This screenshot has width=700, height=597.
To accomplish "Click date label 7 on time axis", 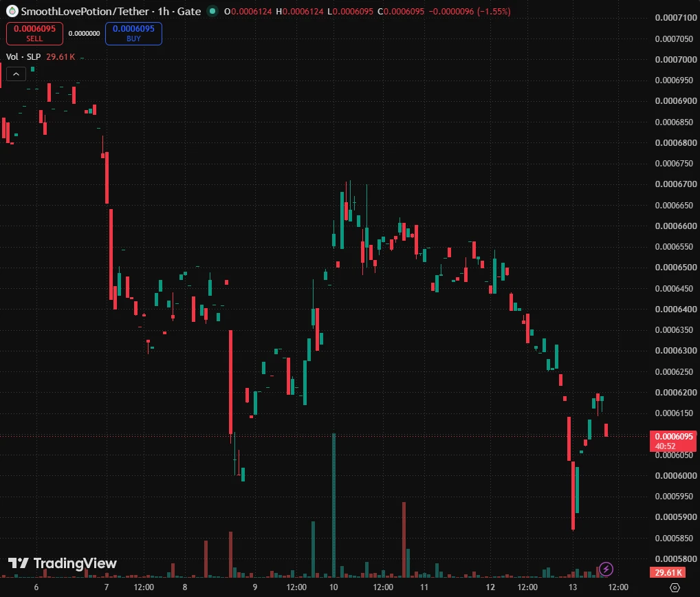I will [107, 587].
